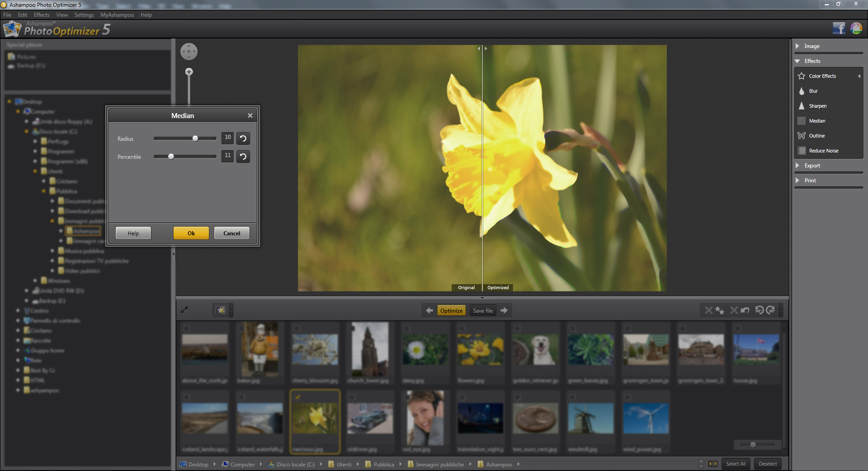Click the Facebook icon in header
Screen dimensions: 868x471
click(x=839, y=29)
